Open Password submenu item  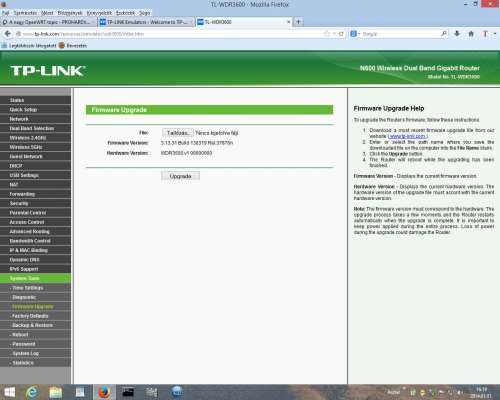35,344
